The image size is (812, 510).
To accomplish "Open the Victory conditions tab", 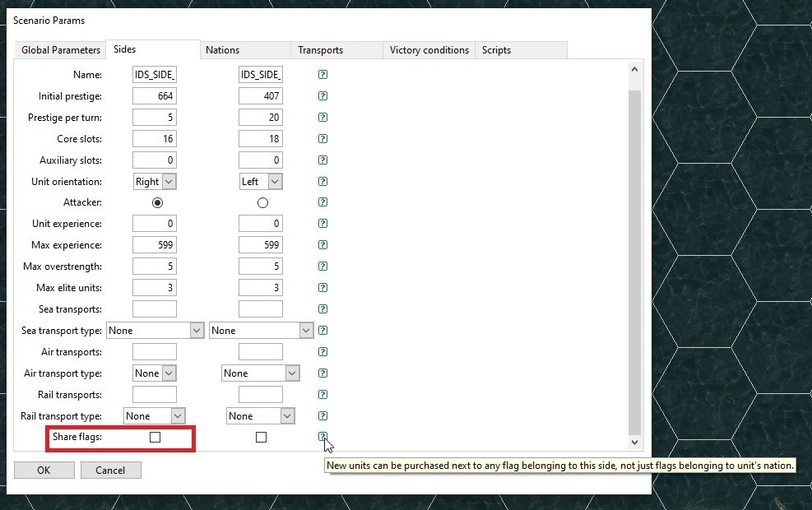I will (429, 50).
